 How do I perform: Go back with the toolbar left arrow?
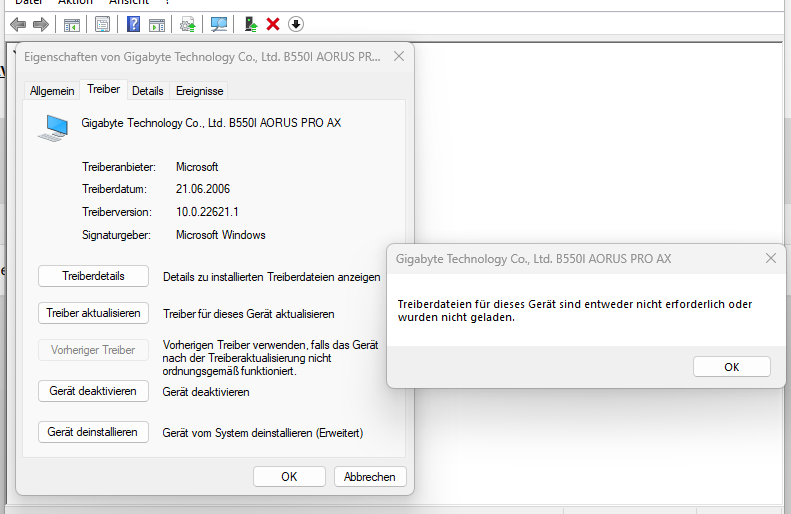[18, 24]
